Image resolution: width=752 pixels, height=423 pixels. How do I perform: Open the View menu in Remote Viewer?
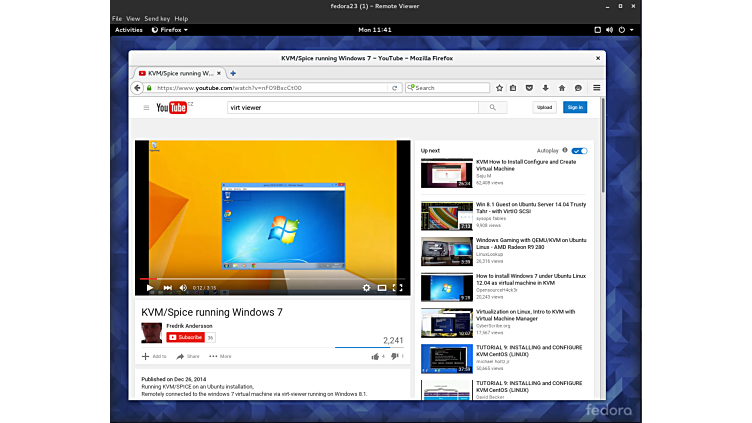133,18
